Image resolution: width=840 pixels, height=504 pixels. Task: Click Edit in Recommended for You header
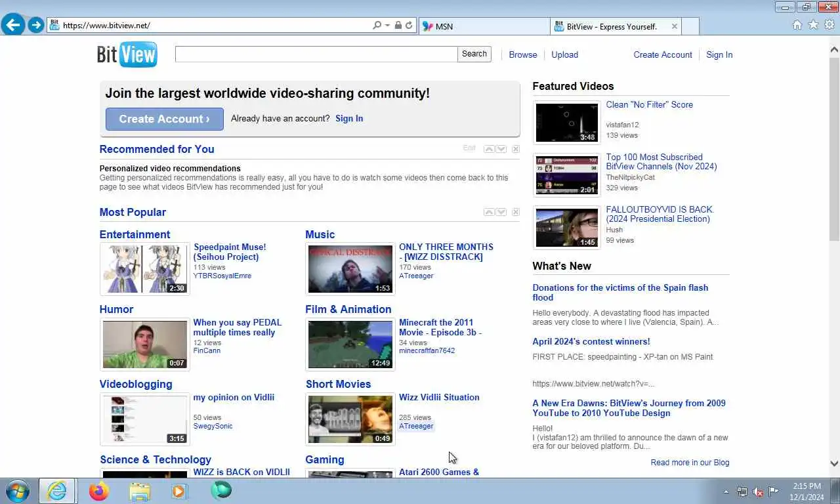[x=469, y=148]
